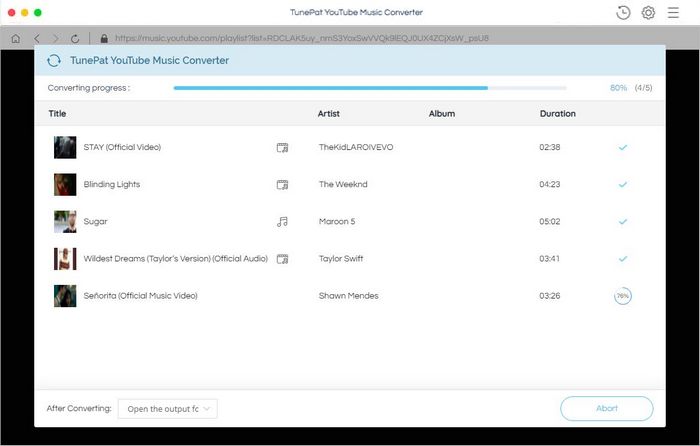Click progress circle for Señorita row

point(623,296)
